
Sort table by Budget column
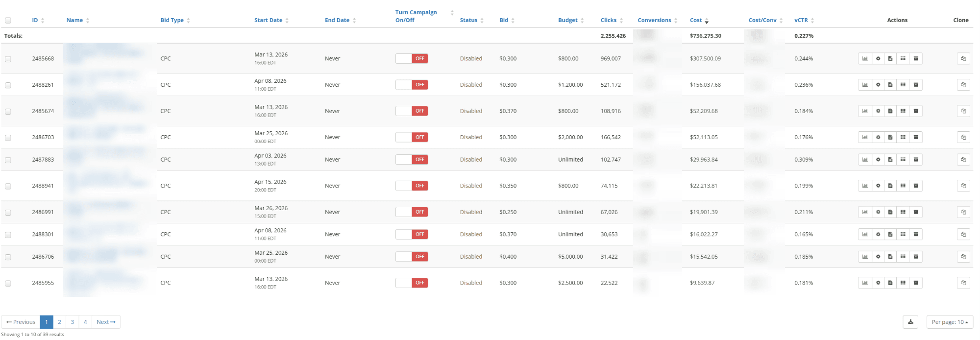tap(571, 20)
